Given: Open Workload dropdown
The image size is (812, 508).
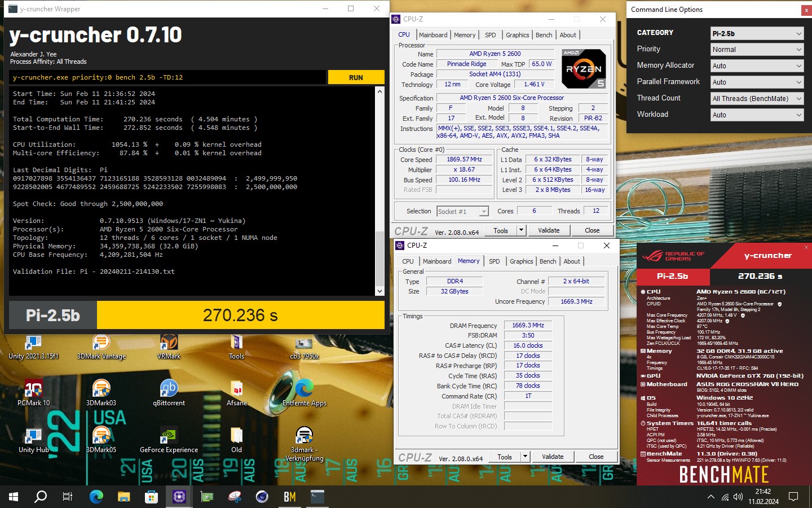Looking at the screenshot, I should (x=757, y=115).
